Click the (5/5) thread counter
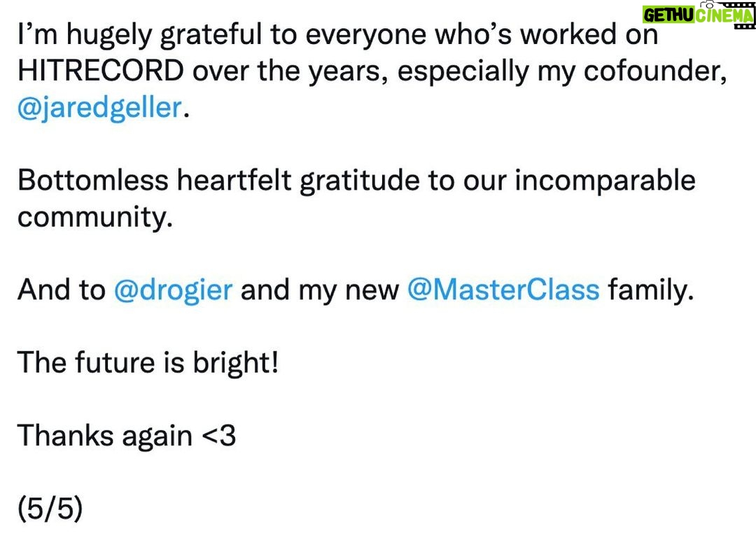 [50, 509]
